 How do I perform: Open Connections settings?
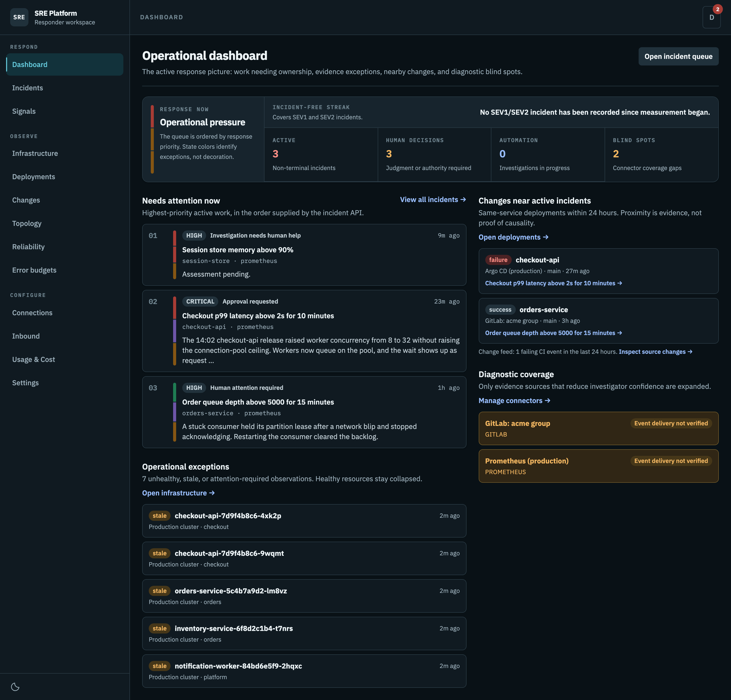pyautogui.click(x=64, y=313)
